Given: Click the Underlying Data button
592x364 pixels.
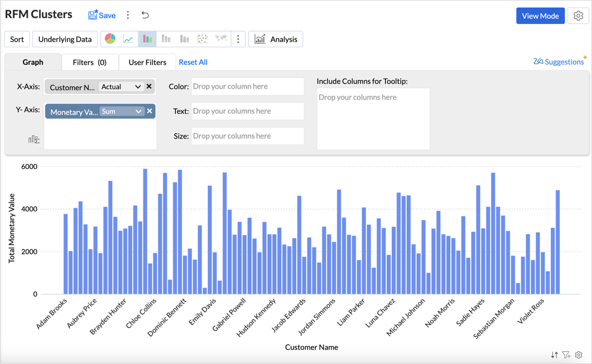Looking at the screenshot, I should coord(65,39).
